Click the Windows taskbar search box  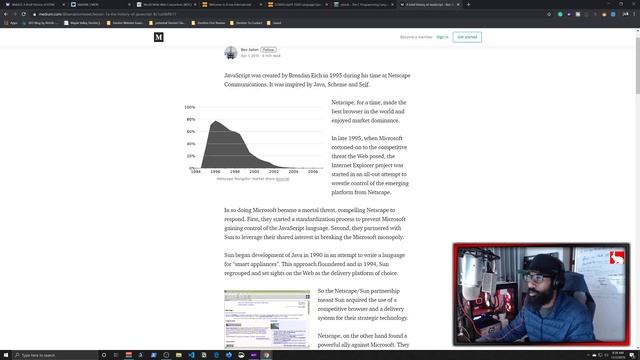56,355
